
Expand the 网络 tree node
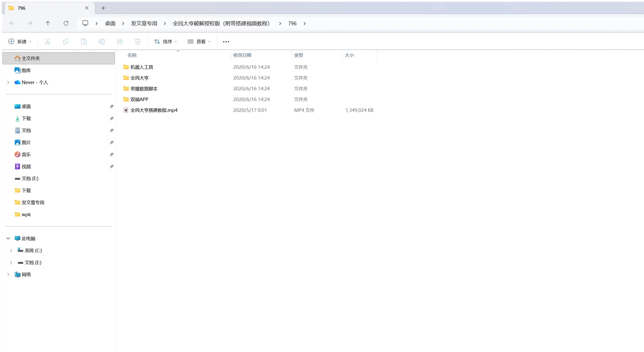8,274
